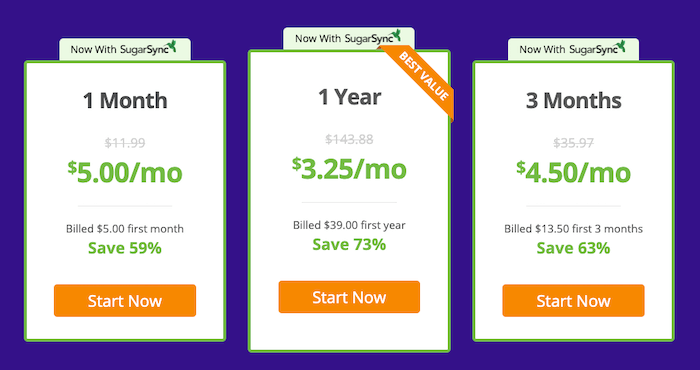The width and height of the screenshot is (700, 370).
Task: Click Billed $13.50 first 3 months text
Action: pyautogui.click(x=574, y=229)
